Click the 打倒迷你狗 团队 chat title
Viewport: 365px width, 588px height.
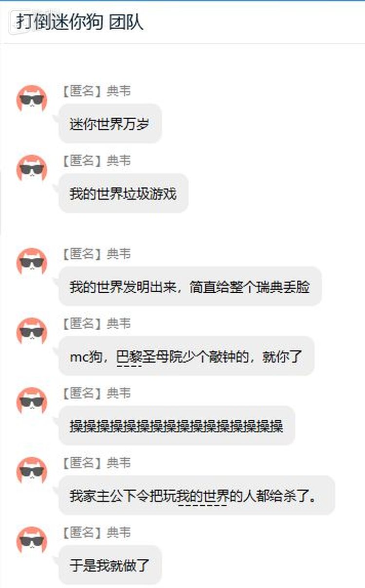coord(80,22)
